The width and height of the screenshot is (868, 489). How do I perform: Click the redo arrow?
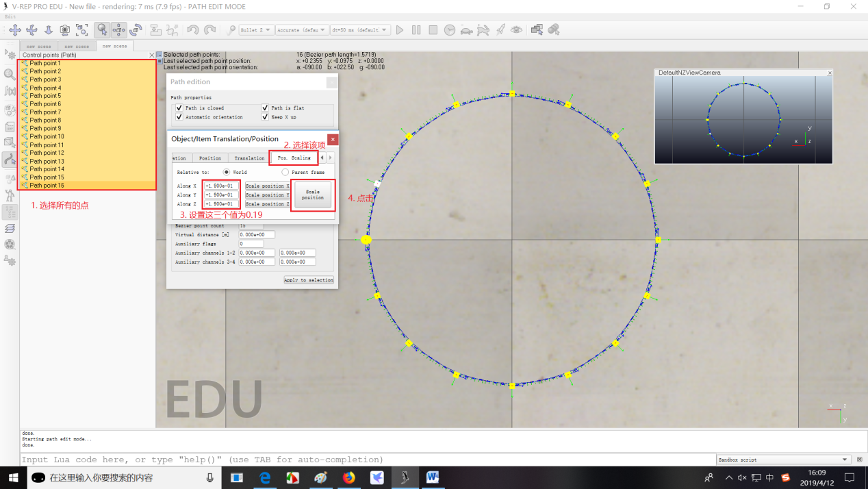(209, 30)
